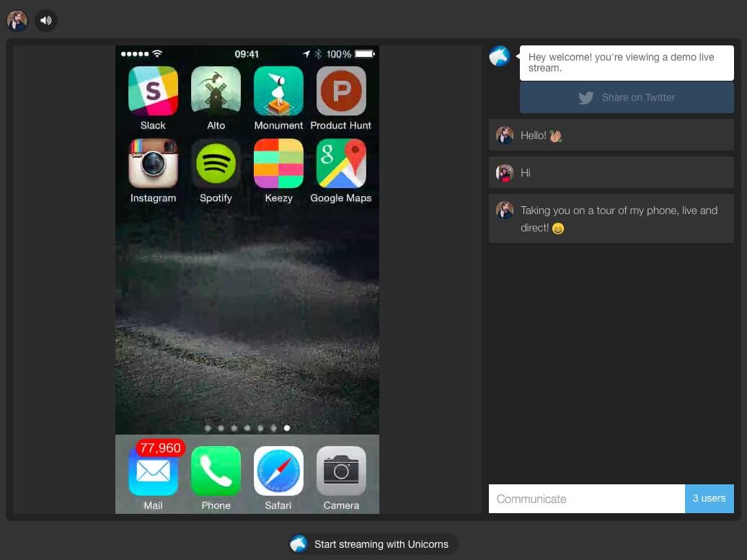
Task: Click the avatar next to the Hi message
Action: pyautogui.click(x=505, y=173)
